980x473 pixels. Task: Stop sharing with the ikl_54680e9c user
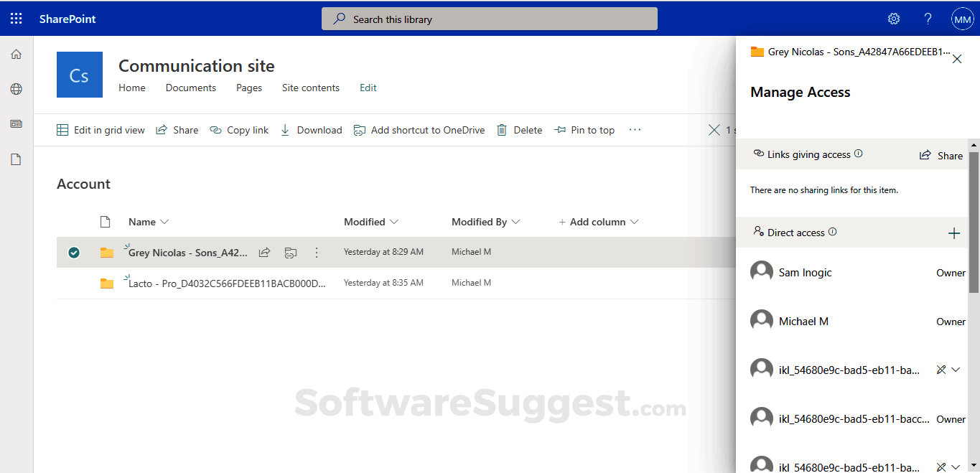[x=941, y=369]
